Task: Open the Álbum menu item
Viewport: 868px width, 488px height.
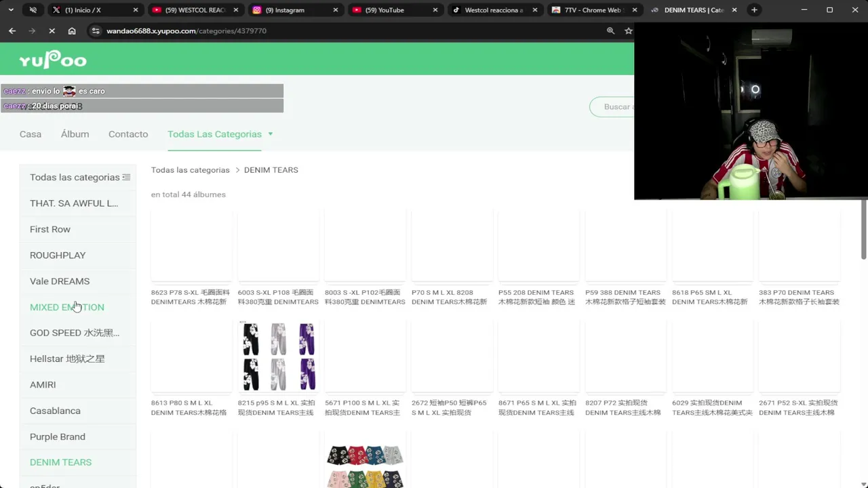Action: (x=75, y=134)
